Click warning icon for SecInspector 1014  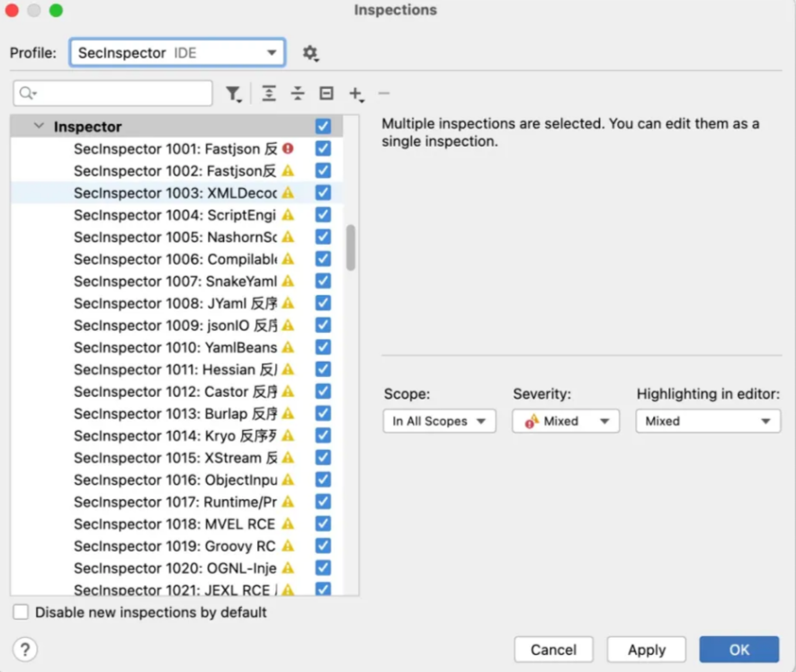(288, 435)
